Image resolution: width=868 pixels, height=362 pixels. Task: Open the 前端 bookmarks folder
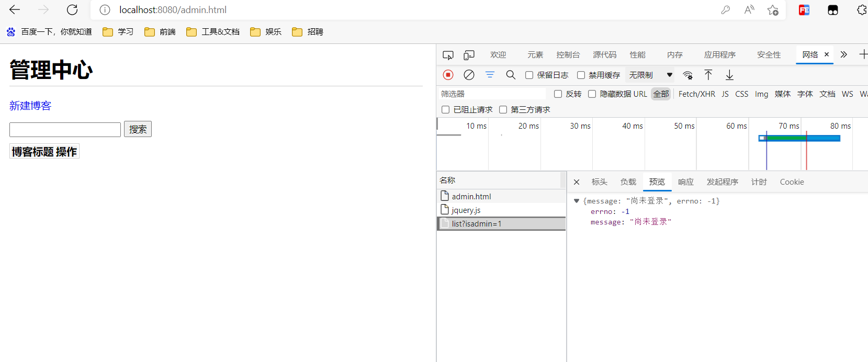(160, 32)
